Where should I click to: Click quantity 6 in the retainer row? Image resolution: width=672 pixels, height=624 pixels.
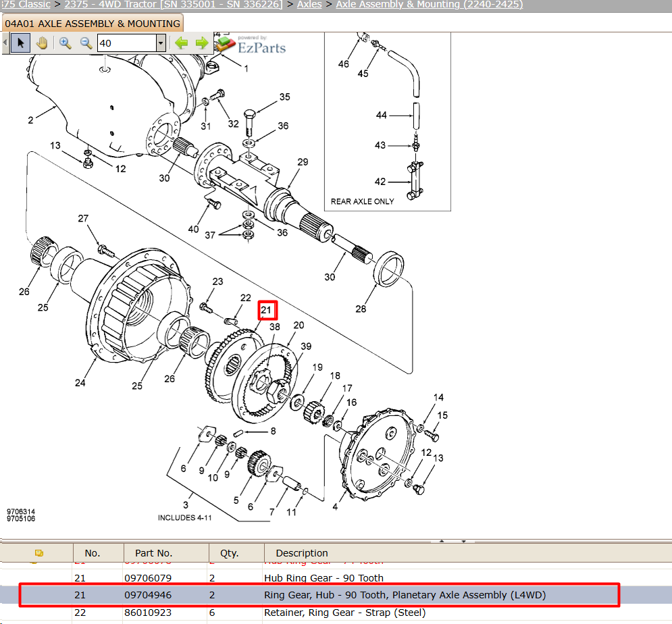tap(212, 613)
